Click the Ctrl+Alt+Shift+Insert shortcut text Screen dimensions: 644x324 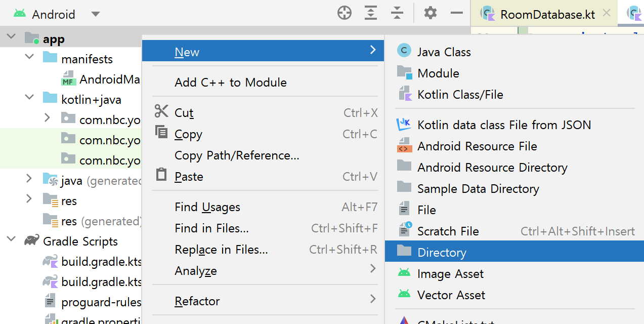point(578,231)
